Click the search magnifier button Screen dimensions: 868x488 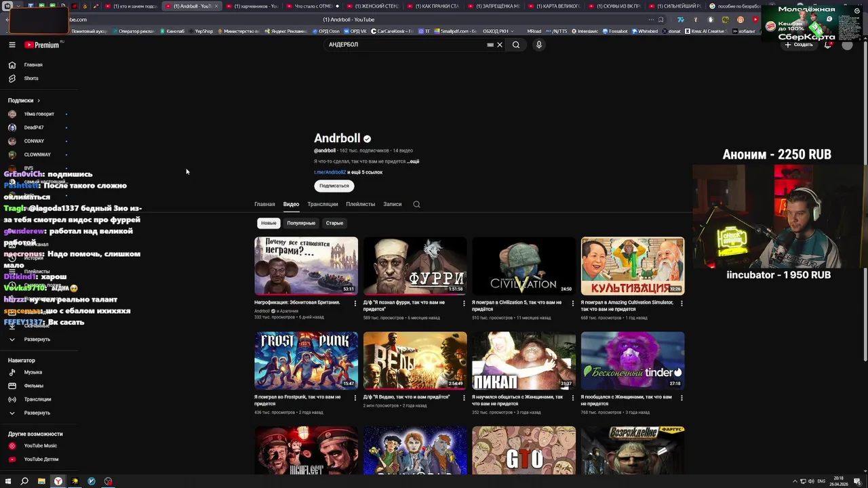pos(516,45)
